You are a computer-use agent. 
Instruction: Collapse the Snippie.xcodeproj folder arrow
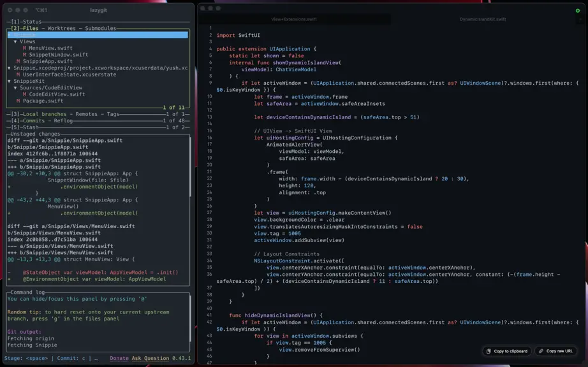click(x=9, y=68)
